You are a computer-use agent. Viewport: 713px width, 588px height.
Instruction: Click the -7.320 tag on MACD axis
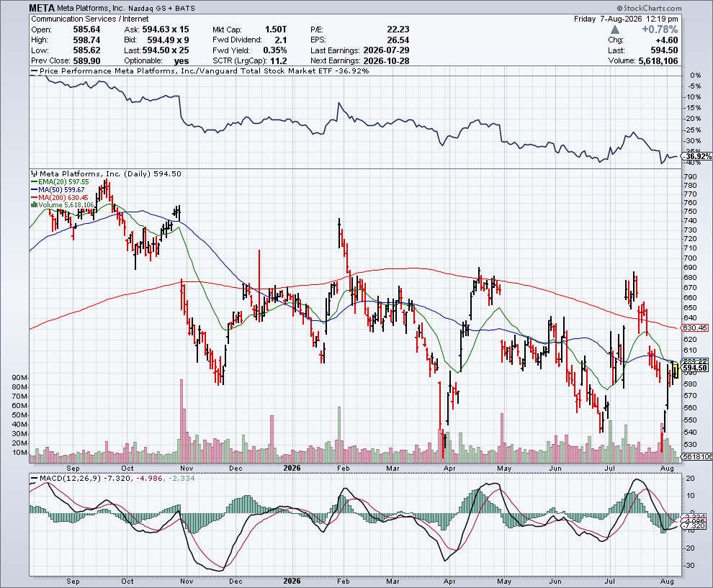pos(695,526)
